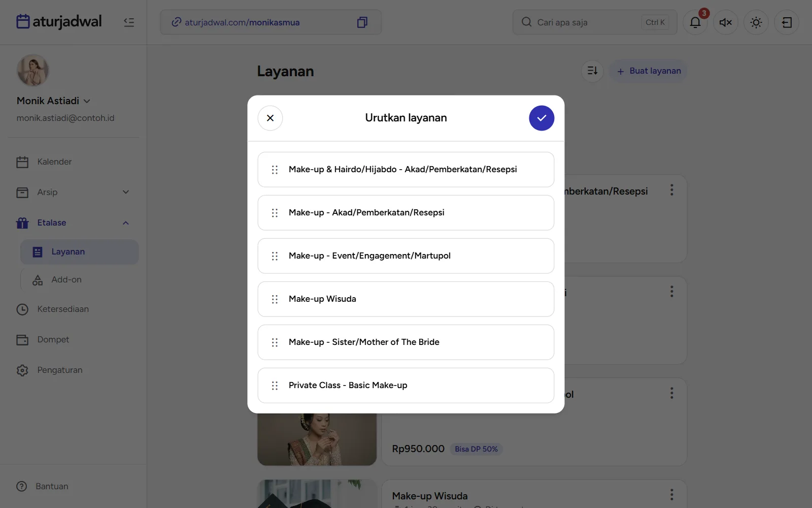This screenshot has width=812, height=508.
Task: Click monik.astiadi@contoh.id email text
Action: (65, 118)
